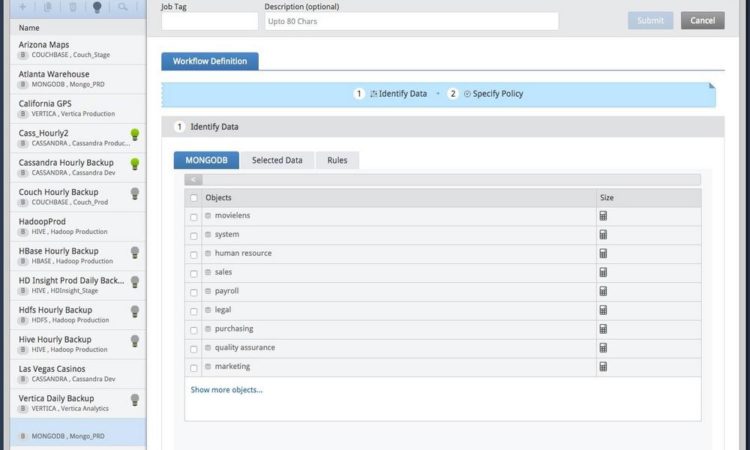
Task: Click green lightbulb next to Cass_Hourly2
Action: click(135, 134)
